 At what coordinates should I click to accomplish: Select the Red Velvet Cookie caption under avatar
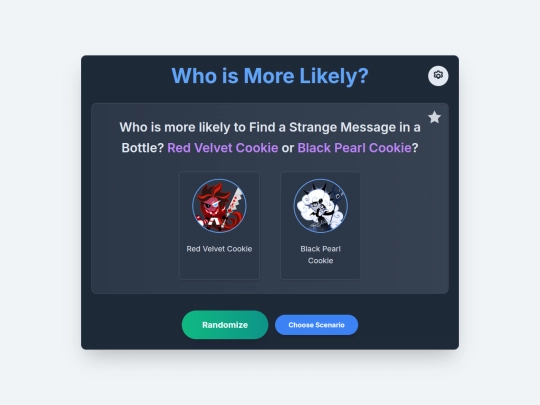219,249
